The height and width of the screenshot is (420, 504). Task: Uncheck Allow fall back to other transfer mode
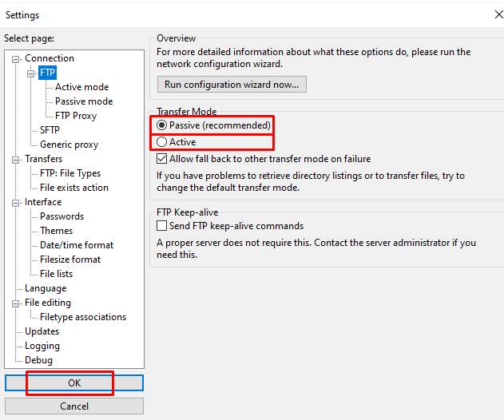point(161,159)
